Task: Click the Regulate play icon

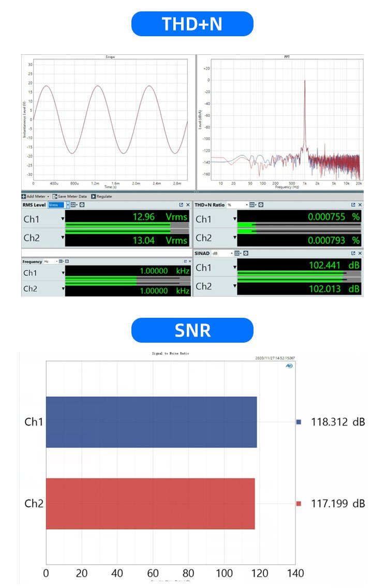Action: [x=94, y=197]
